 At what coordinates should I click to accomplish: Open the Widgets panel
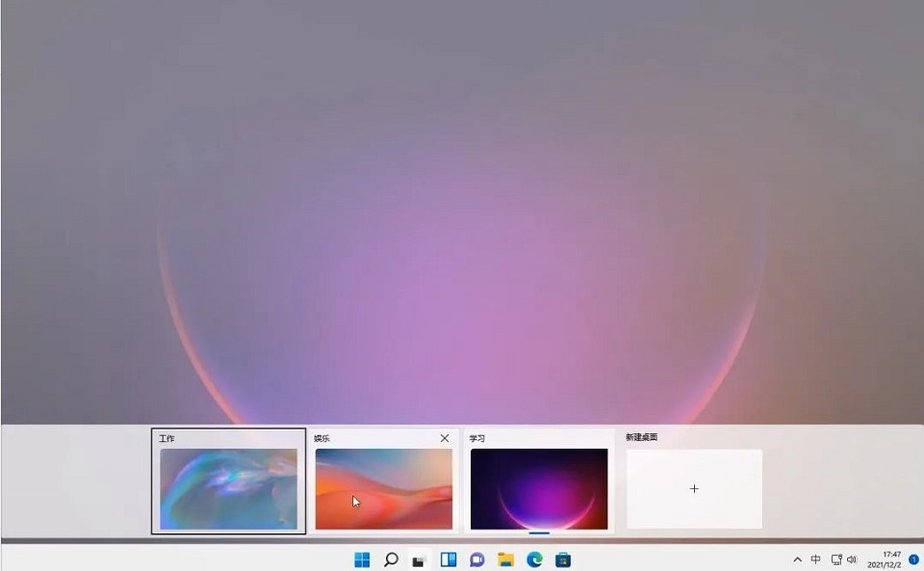449,559
